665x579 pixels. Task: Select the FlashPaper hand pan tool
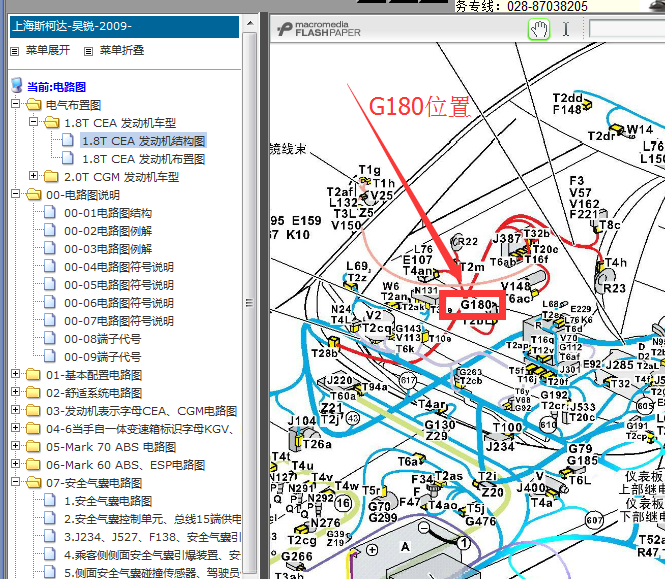(x=539, y=30)
